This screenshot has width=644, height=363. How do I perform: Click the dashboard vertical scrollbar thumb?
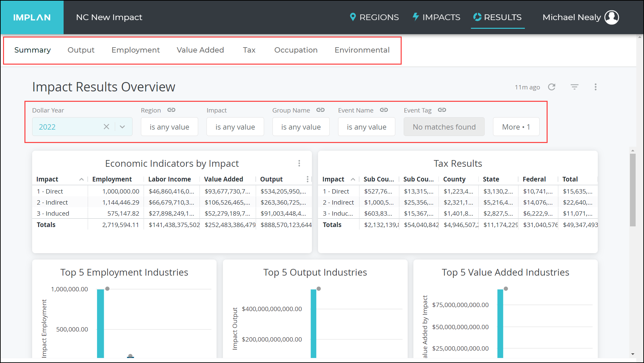(633, 190)
